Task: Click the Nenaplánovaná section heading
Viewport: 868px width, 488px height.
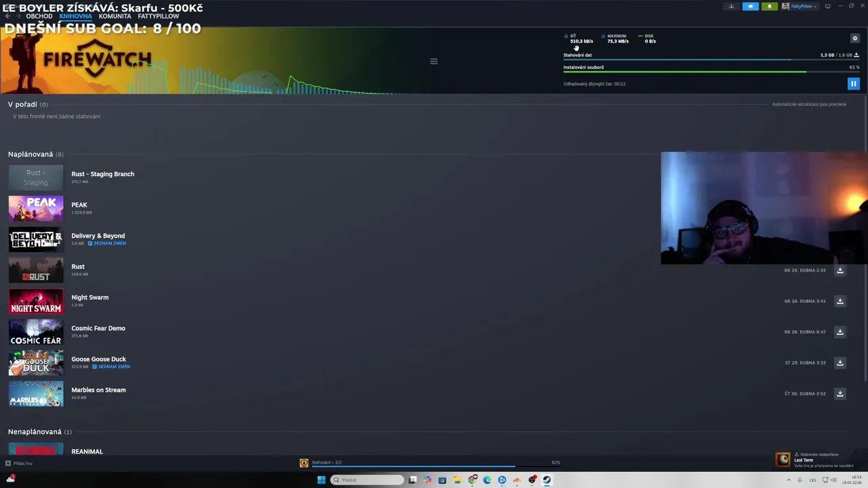Action: click(x=35, y=432)
